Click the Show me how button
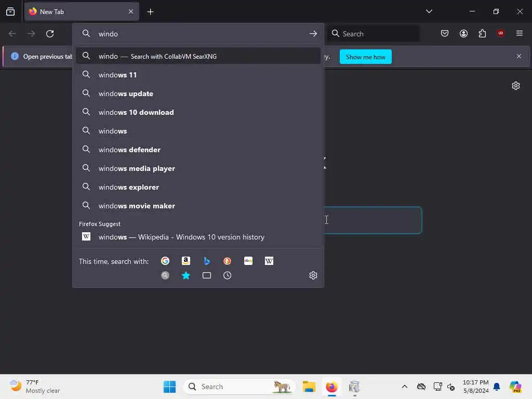532x399 pixels. (x=365, y=57)
